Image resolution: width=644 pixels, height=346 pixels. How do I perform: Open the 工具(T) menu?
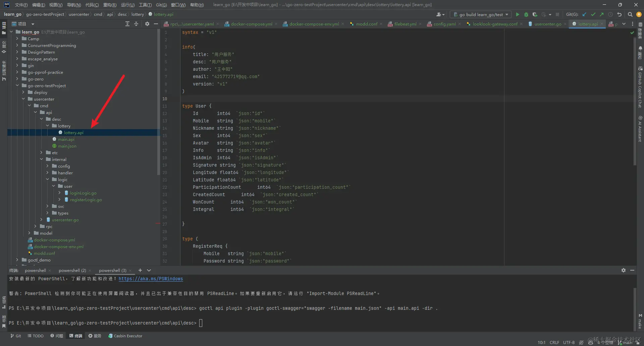[x=145, y=5]
